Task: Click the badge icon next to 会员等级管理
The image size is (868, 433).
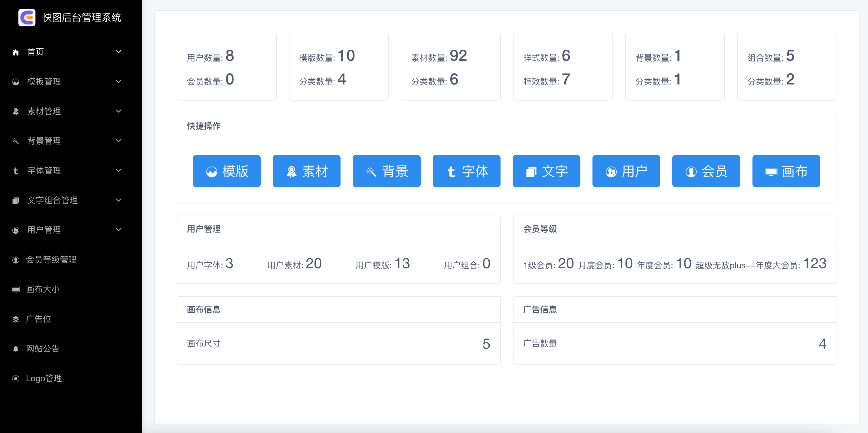Action: tap(15, 260)
